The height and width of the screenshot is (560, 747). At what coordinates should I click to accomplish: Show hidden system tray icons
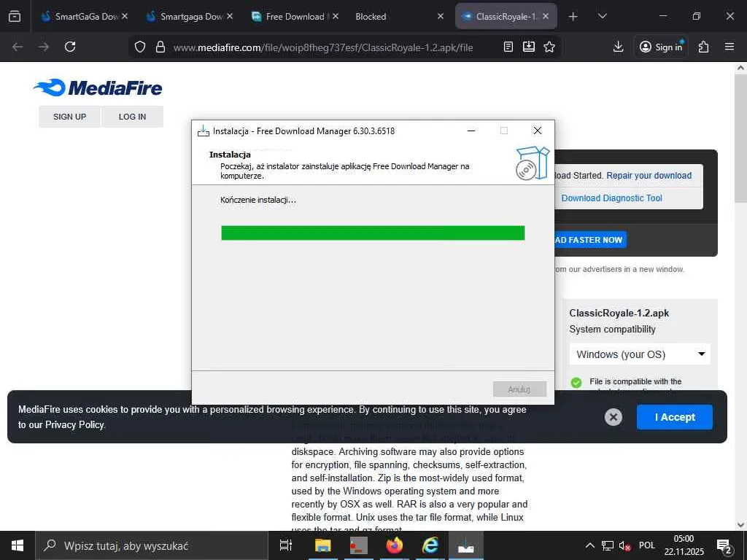589,545
